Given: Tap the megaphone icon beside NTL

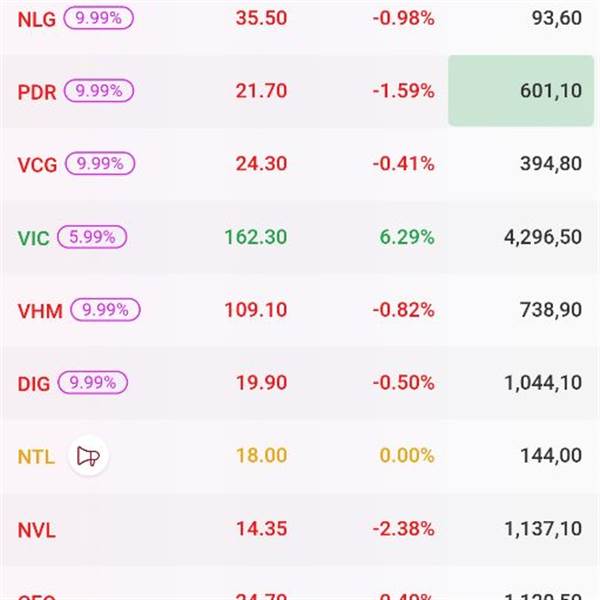Looking at the screenshot, I should [89, 457].
